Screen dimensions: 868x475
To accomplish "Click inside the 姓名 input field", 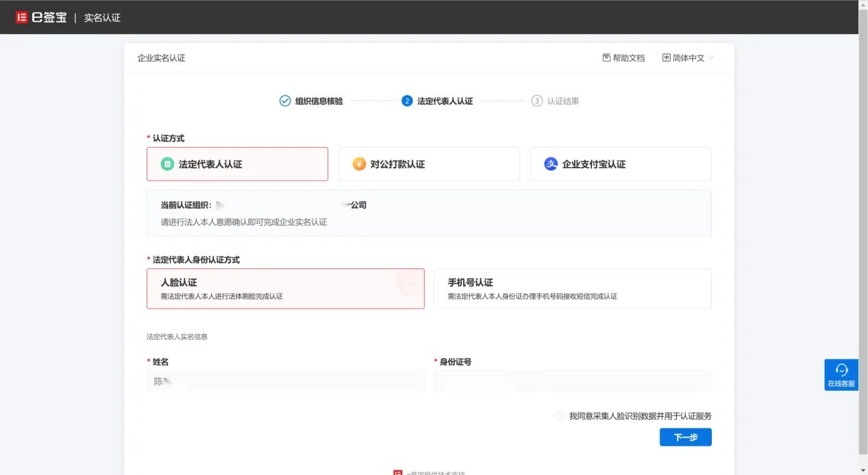I will pyautogui.click(x=286, y=381).
